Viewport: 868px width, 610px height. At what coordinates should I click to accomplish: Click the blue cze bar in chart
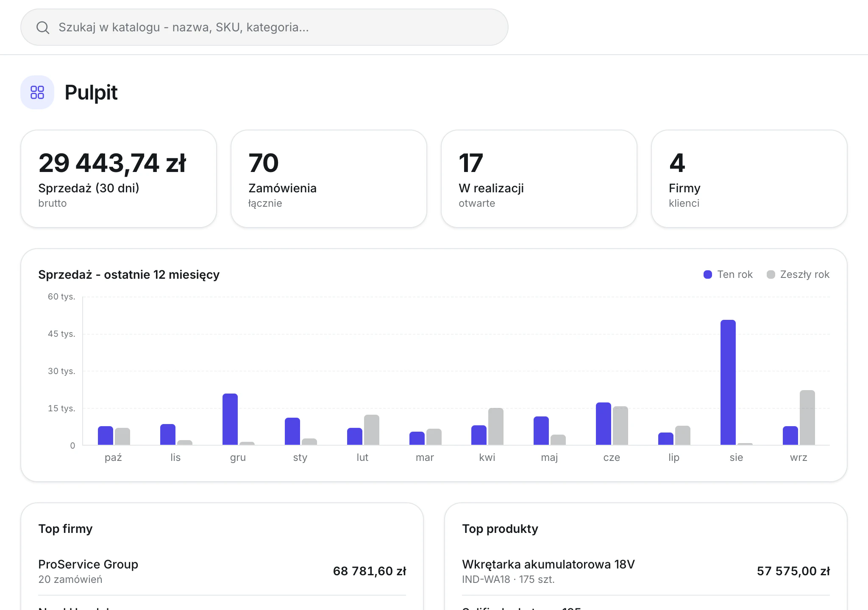[604, 424]
